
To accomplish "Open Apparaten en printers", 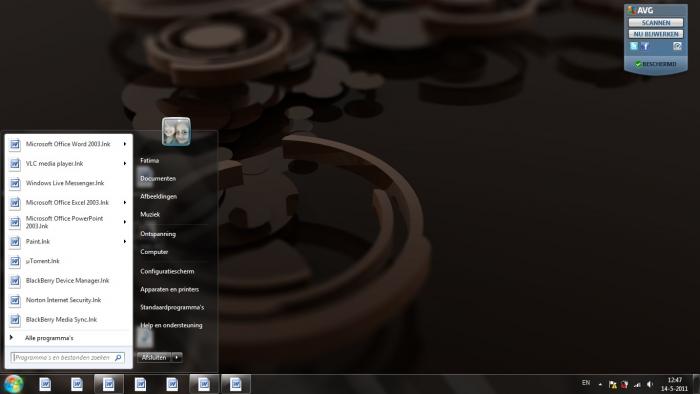I will [170, 289].
